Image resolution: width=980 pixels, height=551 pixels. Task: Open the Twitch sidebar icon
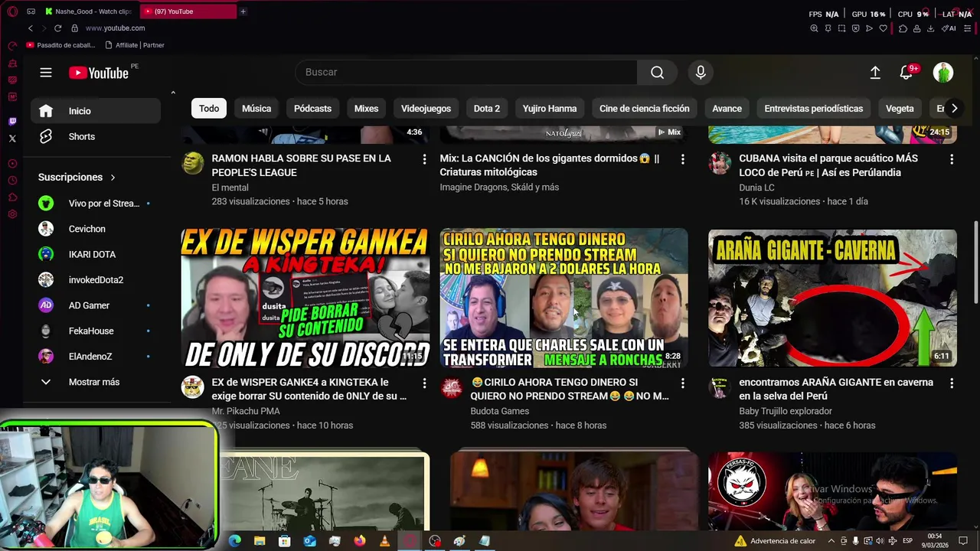click(x=12, y=122)
